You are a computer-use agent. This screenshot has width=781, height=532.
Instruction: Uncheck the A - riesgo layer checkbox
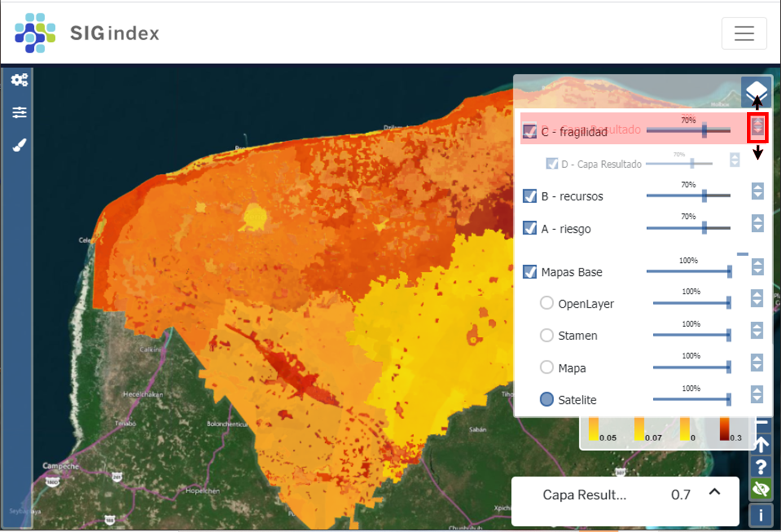[529, 228]
